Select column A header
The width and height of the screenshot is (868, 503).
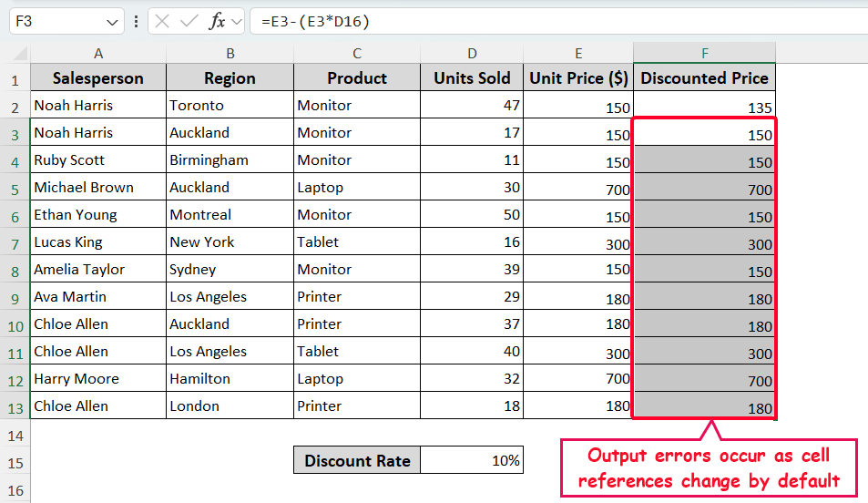98,53
